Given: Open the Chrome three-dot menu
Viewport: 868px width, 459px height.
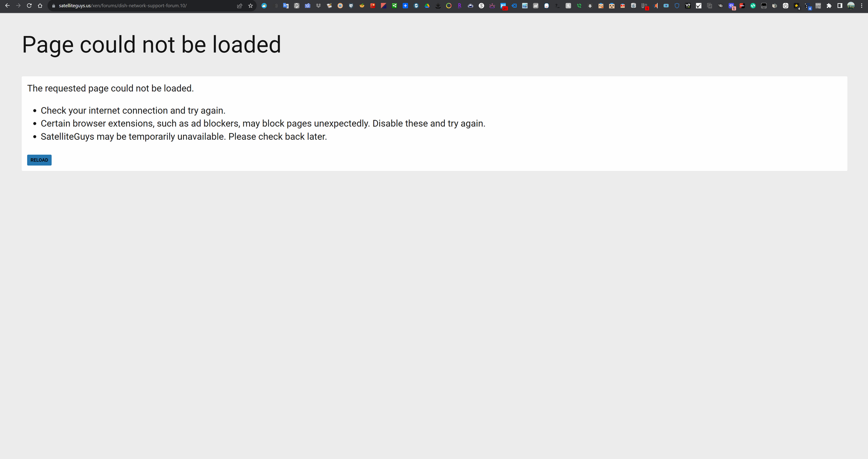Looking at the screenshot, I should point(862,6).
